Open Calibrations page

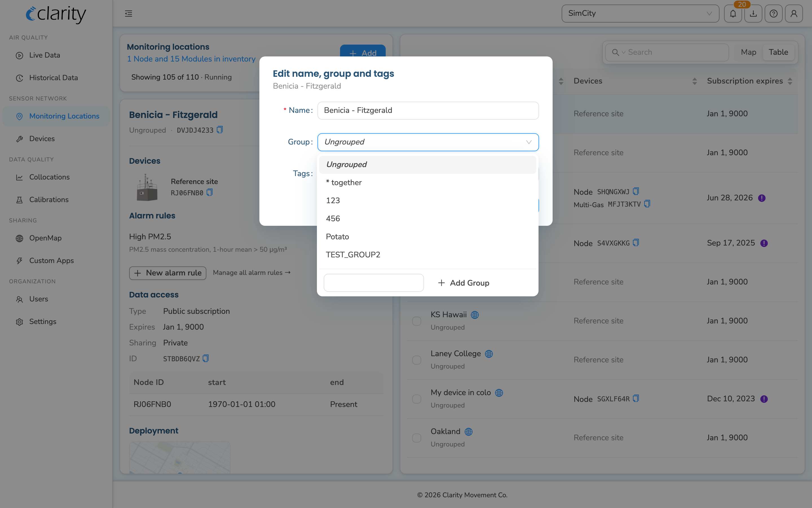click(x=56, y=200)
